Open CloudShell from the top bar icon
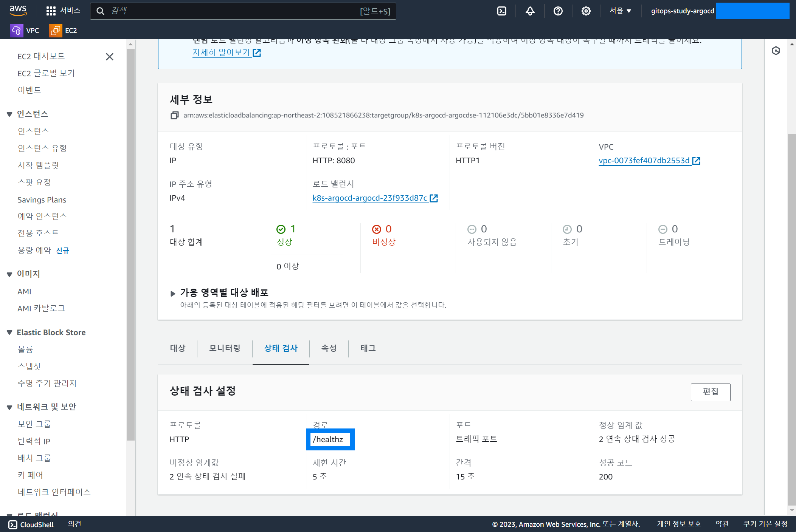Screen dimensions: 796x532 [501, 11]
